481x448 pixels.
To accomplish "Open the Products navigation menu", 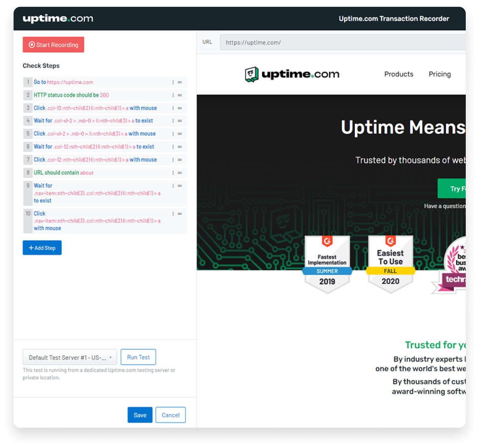I will point(398,74).
